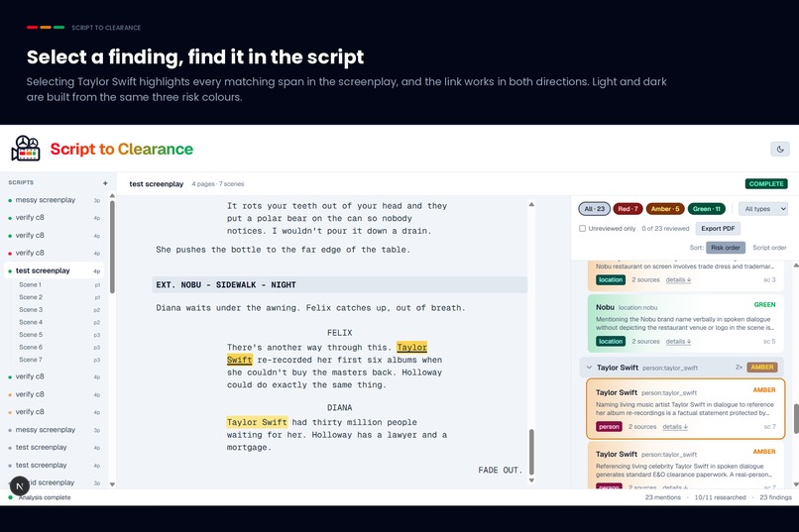This screenshot has height=532, width=799.
Task: Open details link in Nobu GREEN card
Action: tap(678, 342)
